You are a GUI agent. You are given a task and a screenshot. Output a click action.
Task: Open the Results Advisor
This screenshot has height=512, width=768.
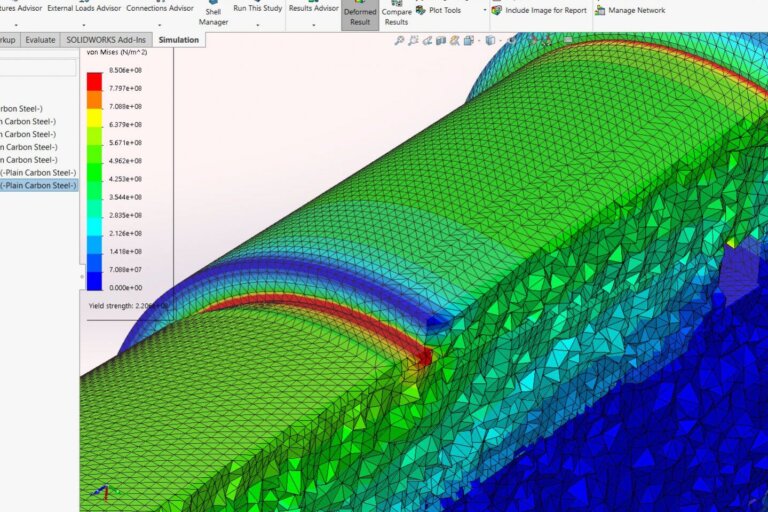point(313,8)
